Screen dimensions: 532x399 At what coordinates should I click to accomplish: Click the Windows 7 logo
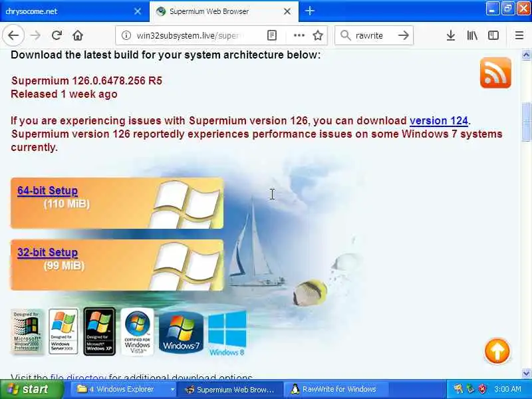pyautogui.click(x=181, y=333)
